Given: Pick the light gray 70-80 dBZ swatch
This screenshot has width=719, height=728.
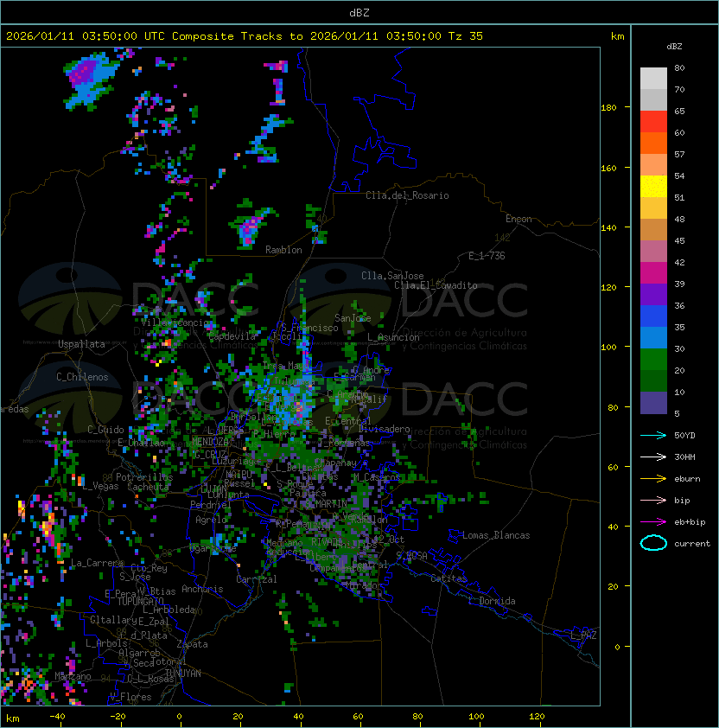Looking at the screenshot, I should (x=653, y=78).
